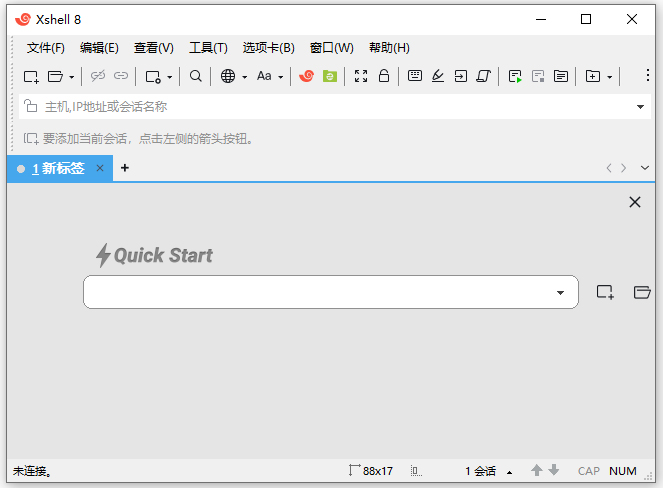Open the 查看(V) menu

pyautogui.click(x=153, y=48)
